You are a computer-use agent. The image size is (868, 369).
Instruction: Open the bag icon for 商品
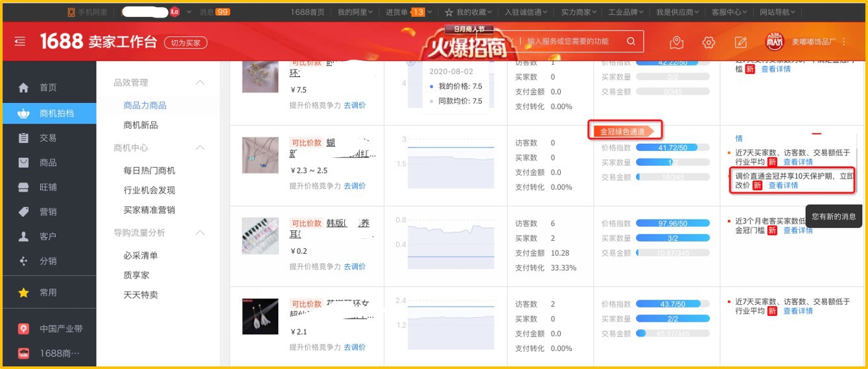coord(24,162)
